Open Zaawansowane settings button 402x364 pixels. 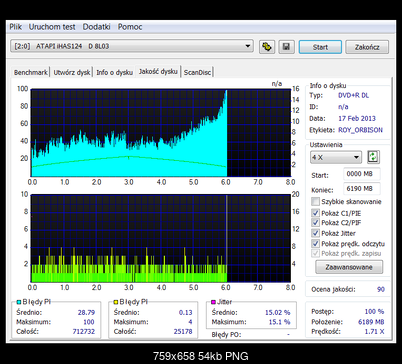[x=349, y=267]
